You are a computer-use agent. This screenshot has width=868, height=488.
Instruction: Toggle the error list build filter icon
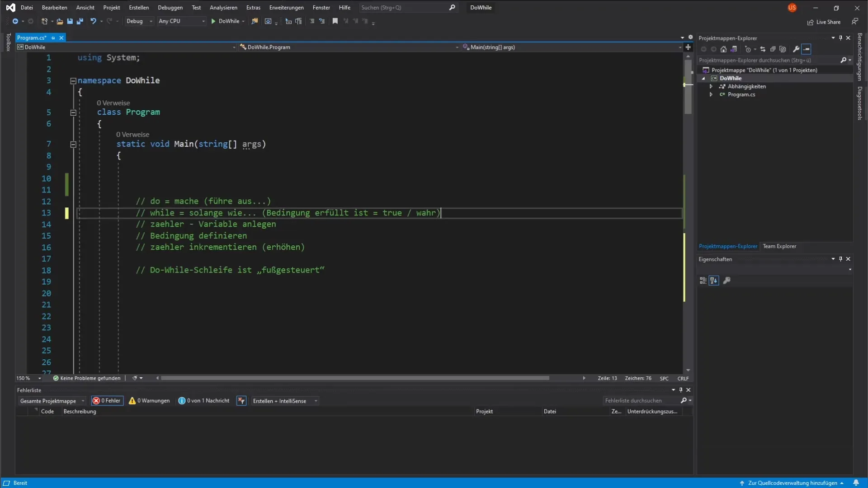tap(241, 401)
